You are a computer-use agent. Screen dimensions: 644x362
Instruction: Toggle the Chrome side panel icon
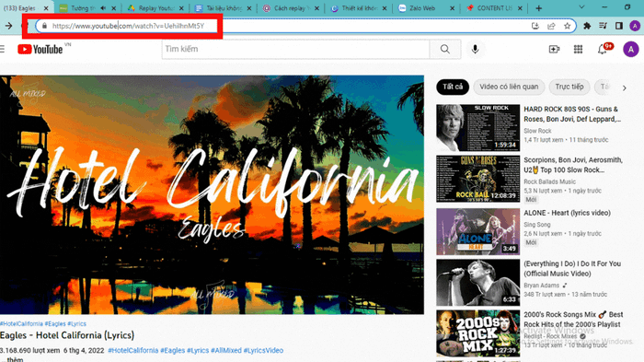(x=618, y=26)
